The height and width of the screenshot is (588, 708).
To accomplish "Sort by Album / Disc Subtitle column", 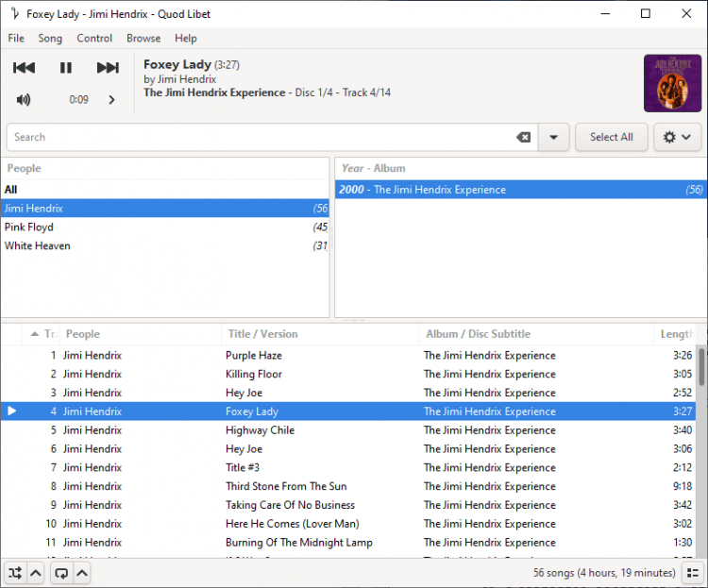I will point(537,334).
